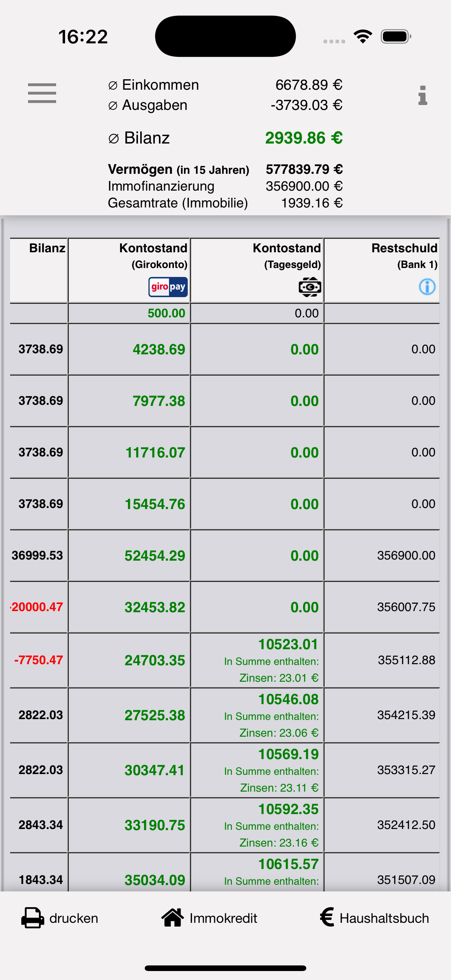Viewport: 451px width, 980px height.
Task: Open the drucken tab
Action: [60, 918]
